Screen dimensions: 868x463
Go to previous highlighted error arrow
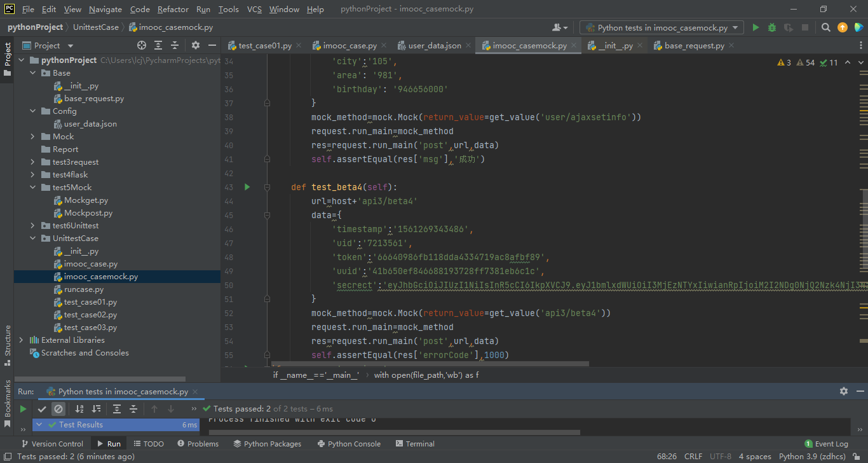tap(848, 62)
